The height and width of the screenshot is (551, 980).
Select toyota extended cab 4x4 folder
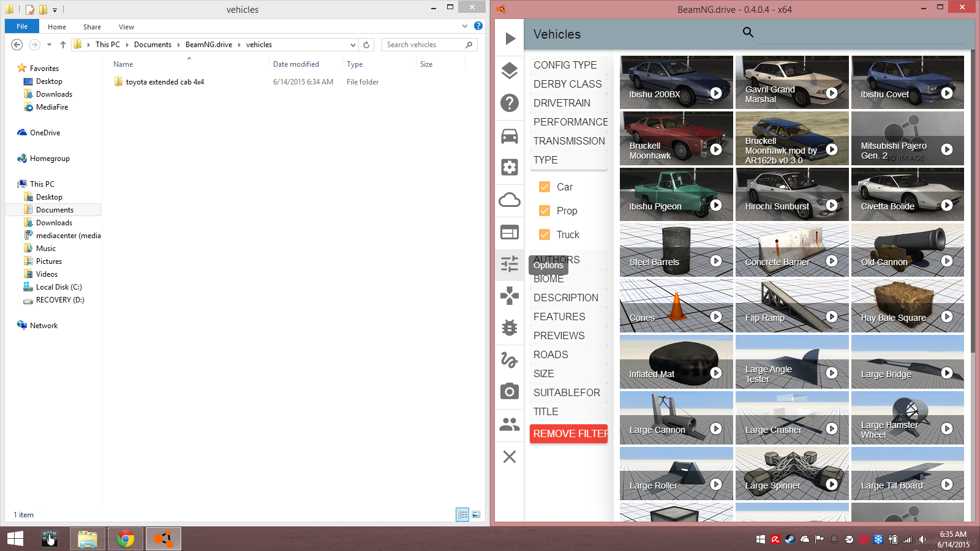165,82
